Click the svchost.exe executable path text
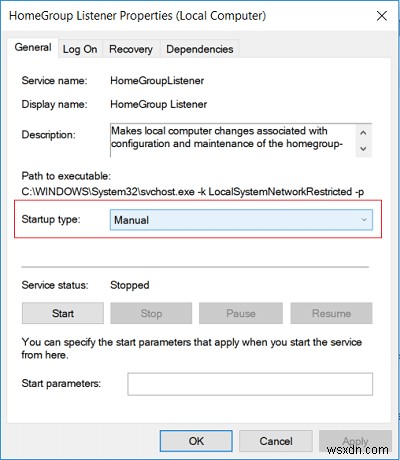The width and height of the screenshot is (400, 460). 193,192
